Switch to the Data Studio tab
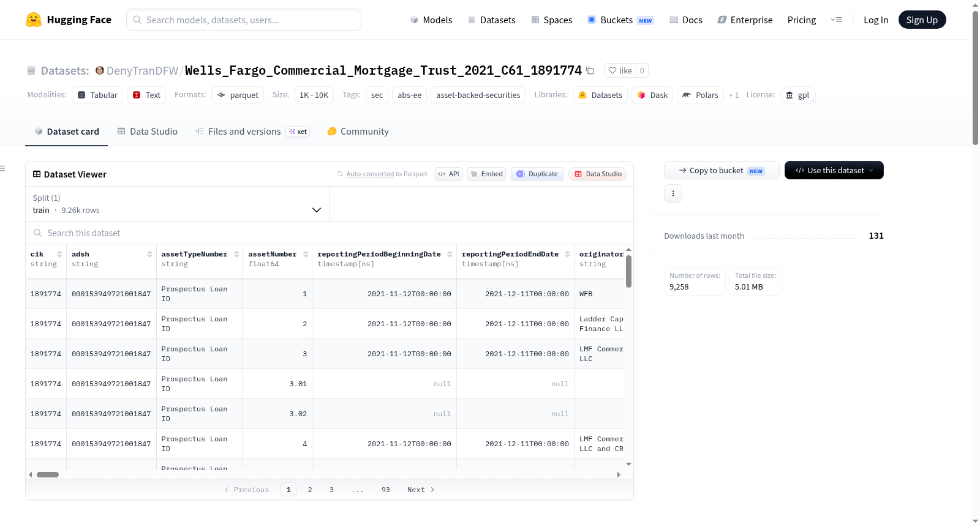This screenshot has width=980, height=527. (x=148, y=132)
